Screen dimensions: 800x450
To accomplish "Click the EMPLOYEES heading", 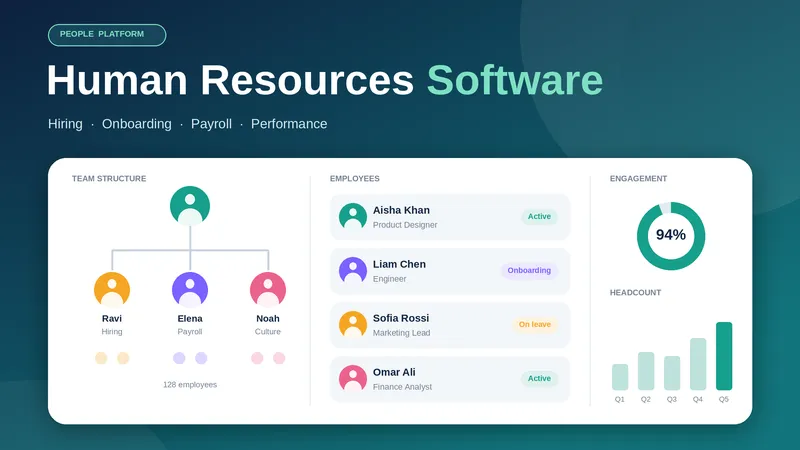I will click(355, 179).
